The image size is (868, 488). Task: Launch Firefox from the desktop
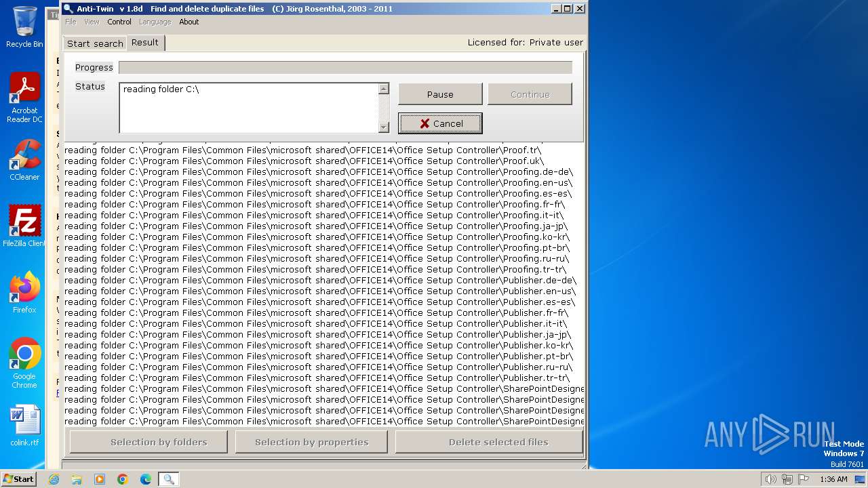(x=24, y=293)
